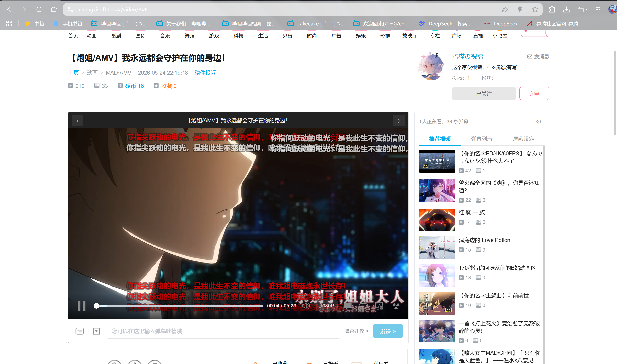
Task: Open the danmaku list icon below player
Action: [80, 331]
